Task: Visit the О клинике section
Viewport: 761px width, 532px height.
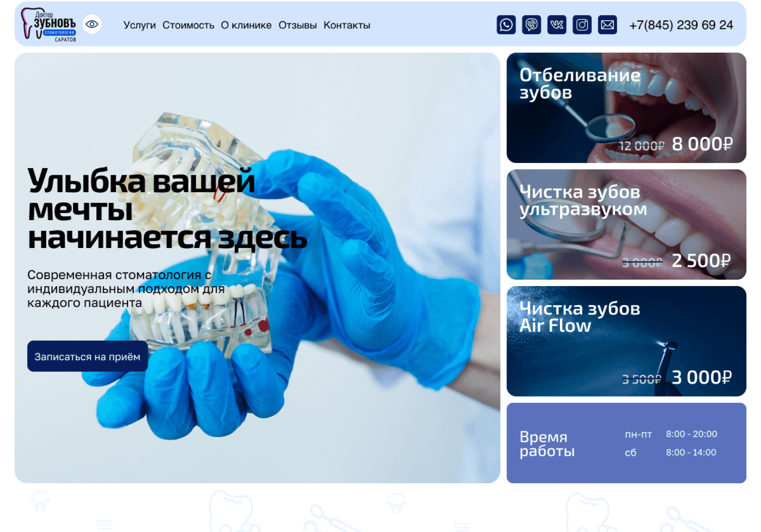Action: (246, 25)
